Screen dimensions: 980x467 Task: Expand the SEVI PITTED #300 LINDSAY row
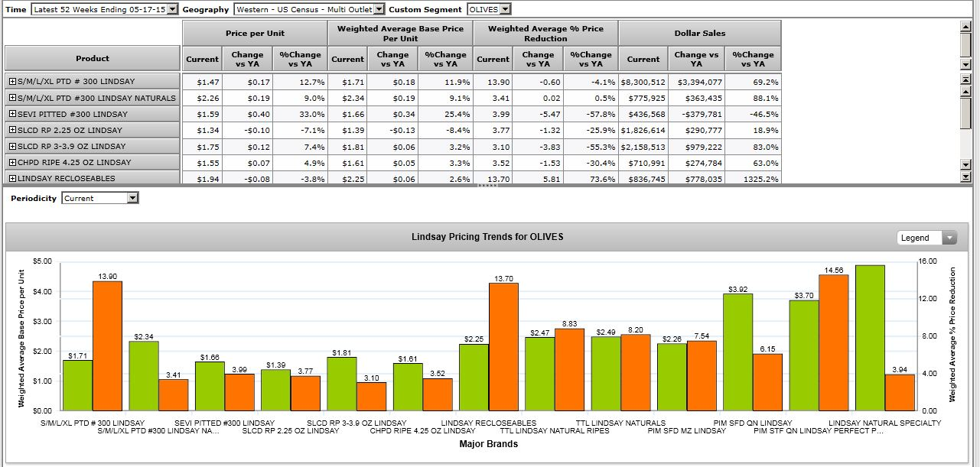[x=12, y=114]
